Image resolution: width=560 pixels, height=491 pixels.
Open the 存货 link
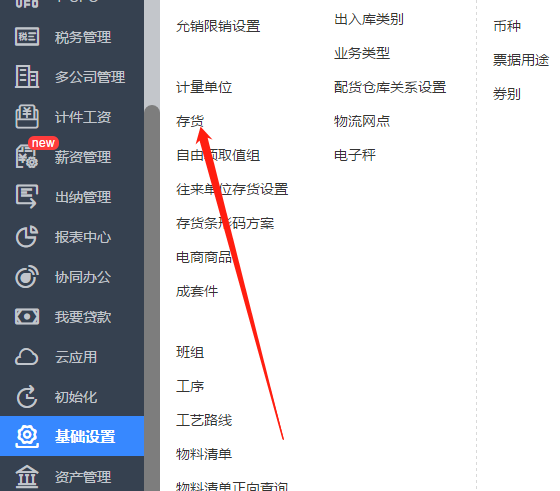190,121
